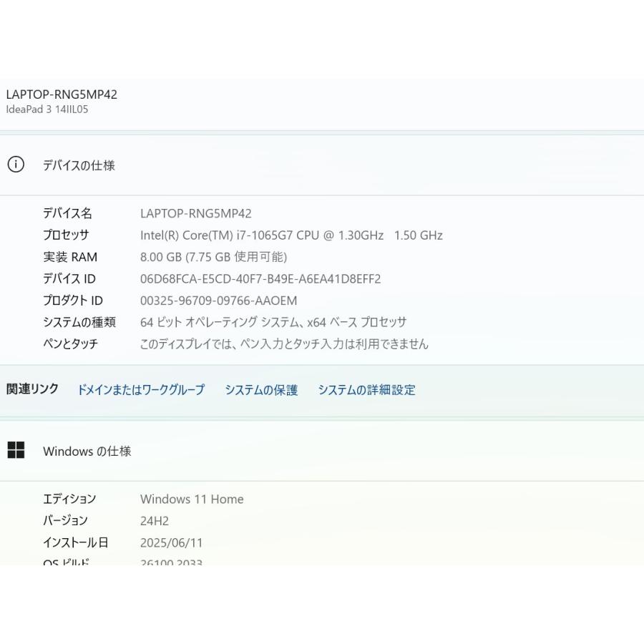Select the システムの種類 value 64 ビット
This screenshot has width=644, height=644.
tap(161, 322)
